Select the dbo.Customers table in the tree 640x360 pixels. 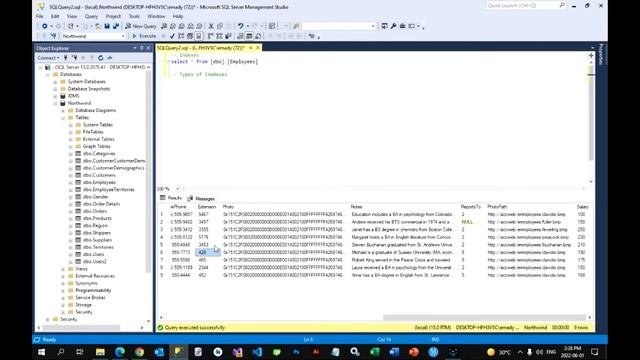pyautogui.click(x=99, y=175)
